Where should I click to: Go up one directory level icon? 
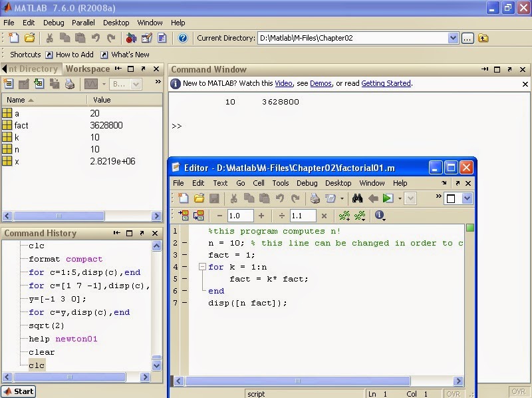click(483, 38)
